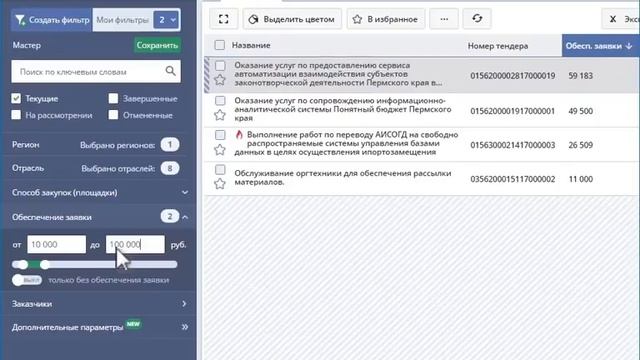Open tender Оказание услуг по сопровождению информационно-аналитической системы
This screenshot has width=640, height=360.
point(343,109)
